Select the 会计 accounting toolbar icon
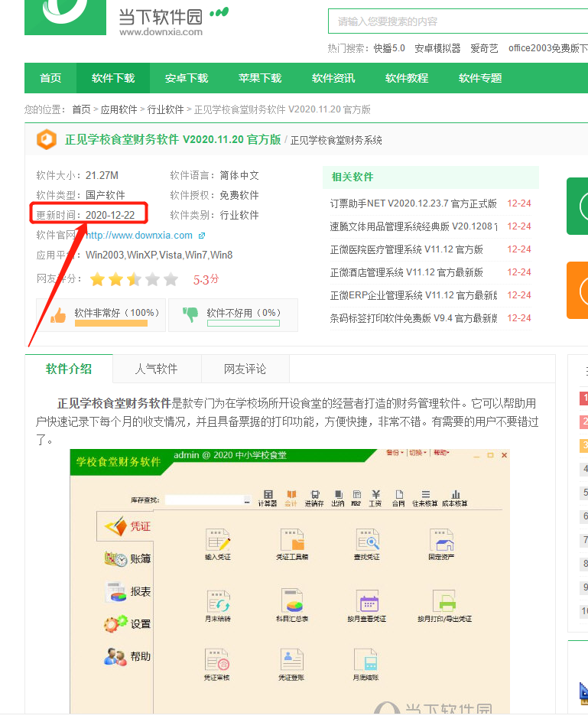The height and width of the screenshot is (719, 588). (x=291, y=497)
